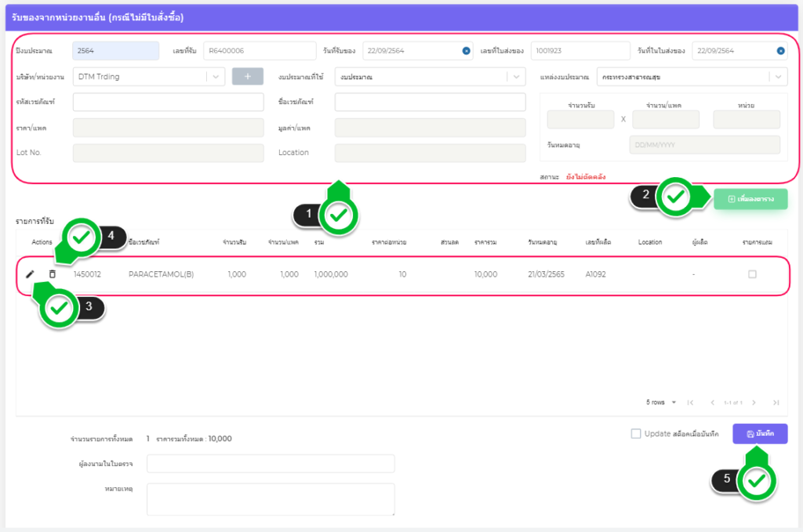The image size is (803, 532).
Task: Clear the วันที่ใบส่งของ date with the x icon
Action: tap(780, 51)
